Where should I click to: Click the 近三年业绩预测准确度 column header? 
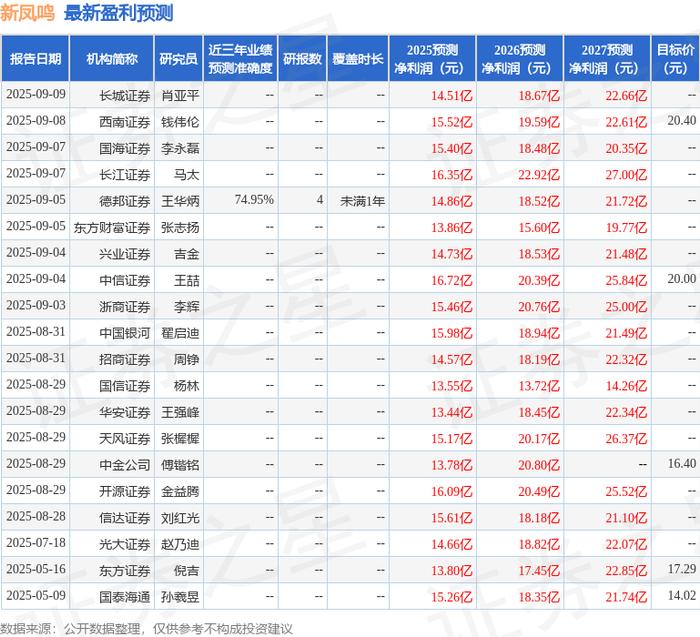coord(240,59)
